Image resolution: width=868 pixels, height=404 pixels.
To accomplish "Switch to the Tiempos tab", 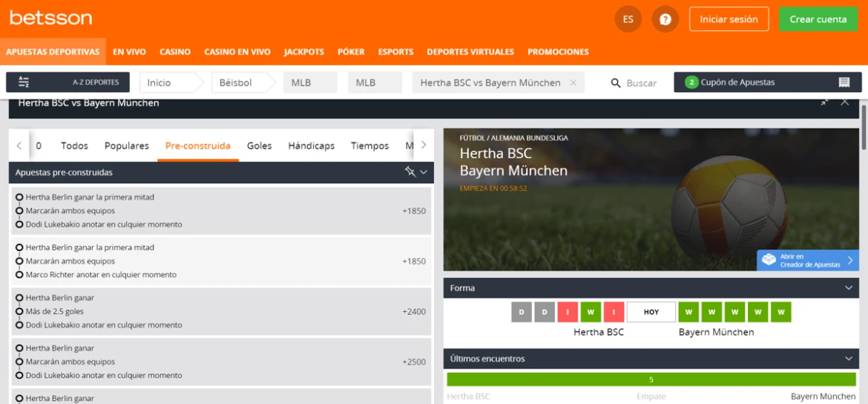I will pos(369,146).
